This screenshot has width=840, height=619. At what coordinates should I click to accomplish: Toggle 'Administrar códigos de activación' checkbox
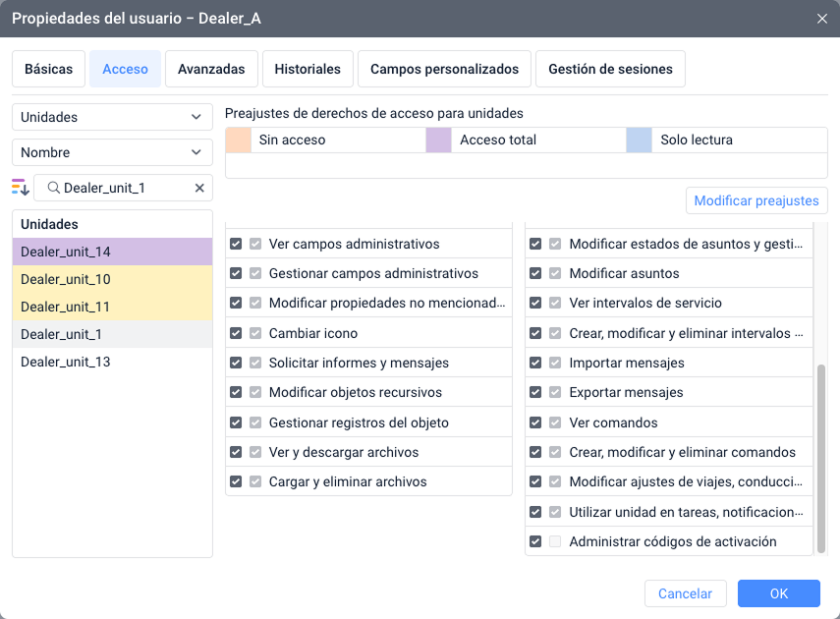point(535,541)
